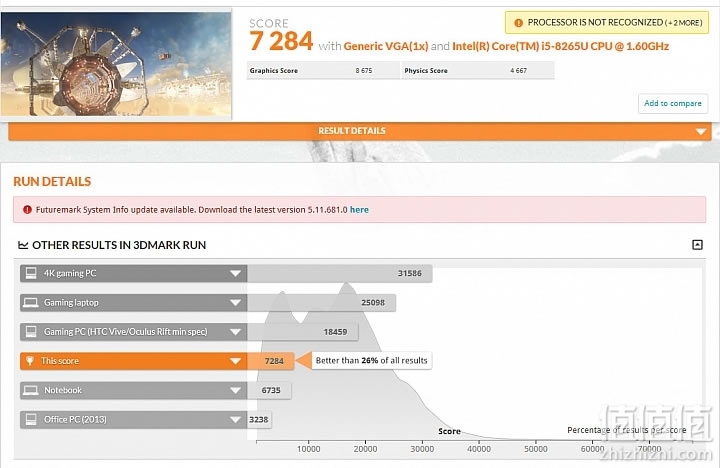Viewport: 720px width, 468px height.
Task: Expand the Office PC (2013) dropdown arrow
Action: click(236, 420)
